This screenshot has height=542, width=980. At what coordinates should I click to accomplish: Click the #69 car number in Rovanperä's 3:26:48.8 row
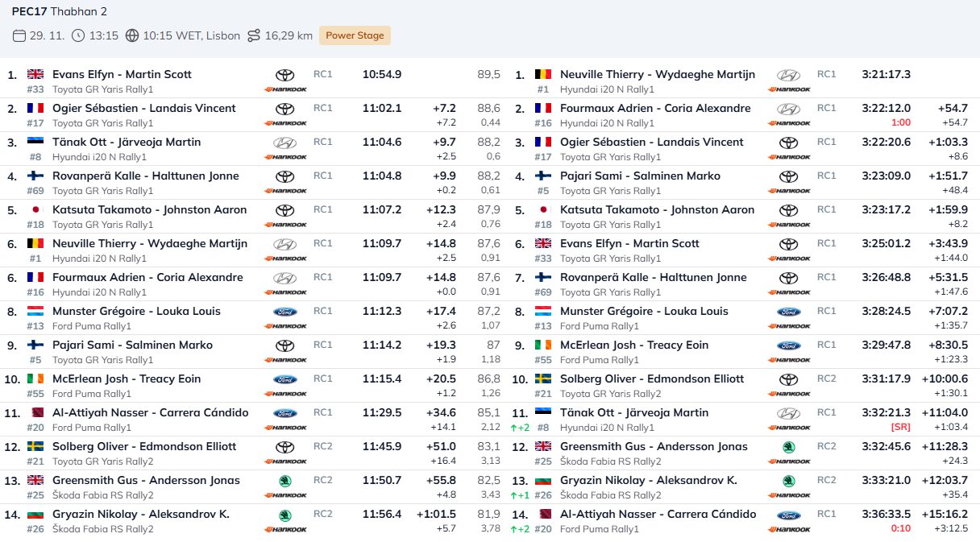(542, 292)
